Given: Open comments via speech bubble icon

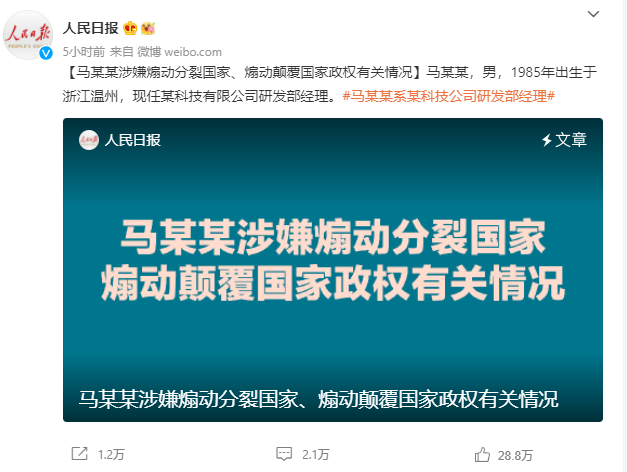Looking at the screenshot, I should pyautogui.click(x=284, y=454).
